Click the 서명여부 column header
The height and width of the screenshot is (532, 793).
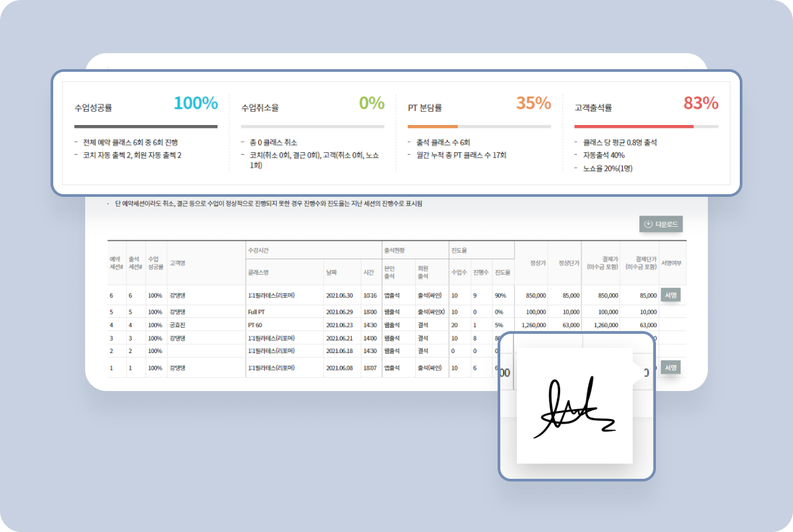671,263
